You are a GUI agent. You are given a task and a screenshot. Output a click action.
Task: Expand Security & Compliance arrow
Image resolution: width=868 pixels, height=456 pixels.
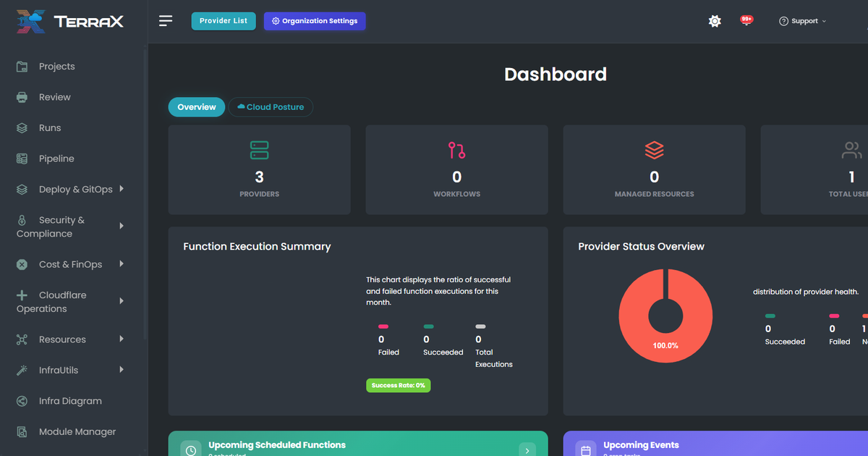(x=122, y=227)
